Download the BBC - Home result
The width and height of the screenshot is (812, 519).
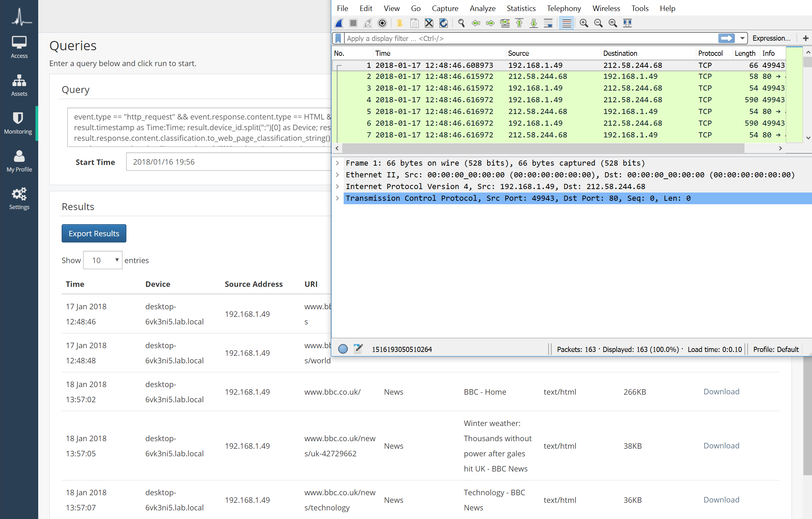tap(721, 392)
